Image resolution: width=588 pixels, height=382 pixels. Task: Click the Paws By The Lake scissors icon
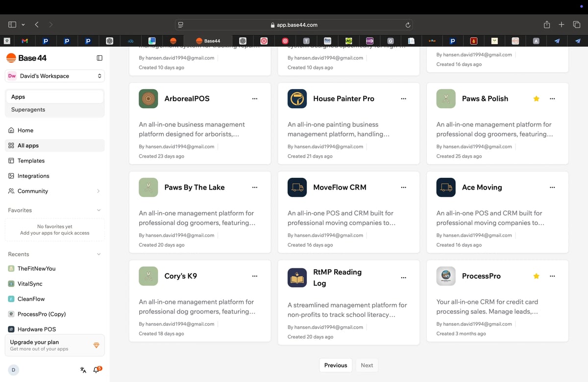tap(148, 187)
